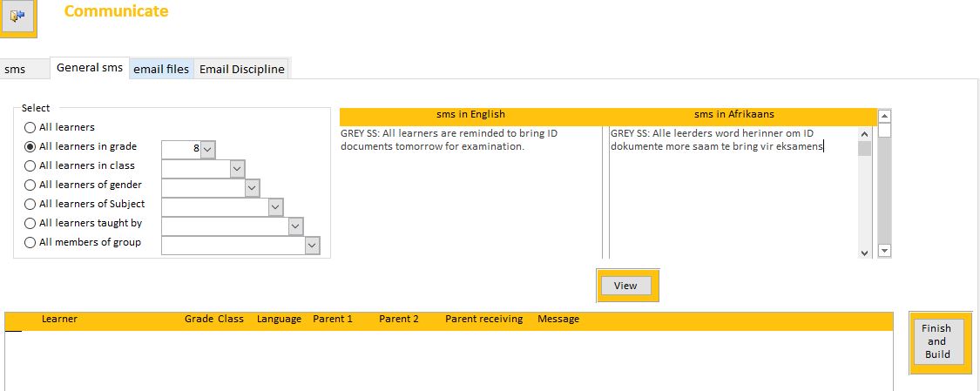Select All learners taught by option
The image size is (980, 391).
coord(30,223)
